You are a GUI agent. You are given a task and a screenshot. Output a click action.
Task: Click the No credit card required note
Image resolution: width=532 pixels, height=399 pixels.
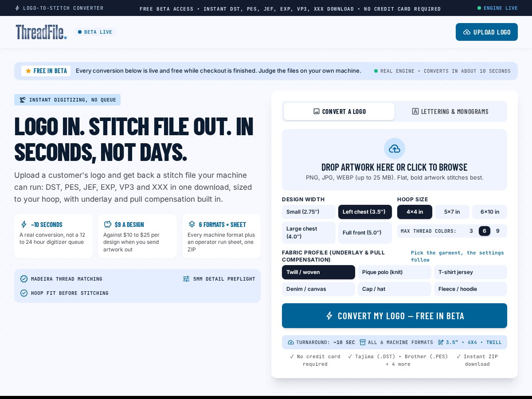[315, 360]
